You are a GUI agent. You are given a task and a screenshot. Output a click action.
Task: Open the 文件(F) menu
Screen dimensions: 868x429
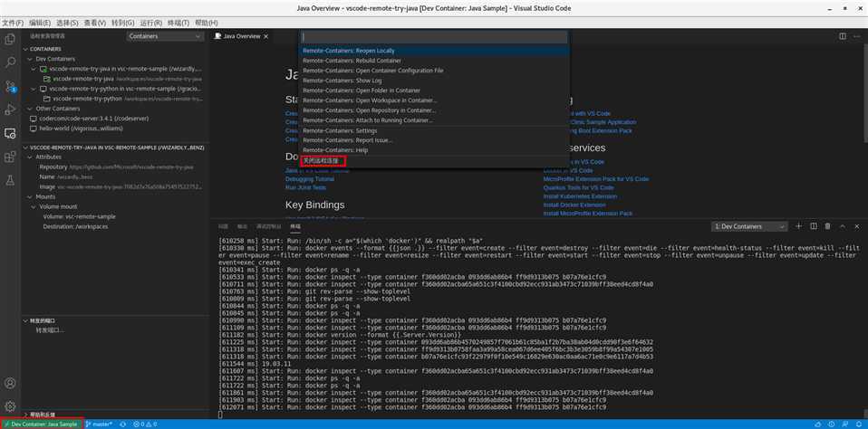tap(13, 23)
